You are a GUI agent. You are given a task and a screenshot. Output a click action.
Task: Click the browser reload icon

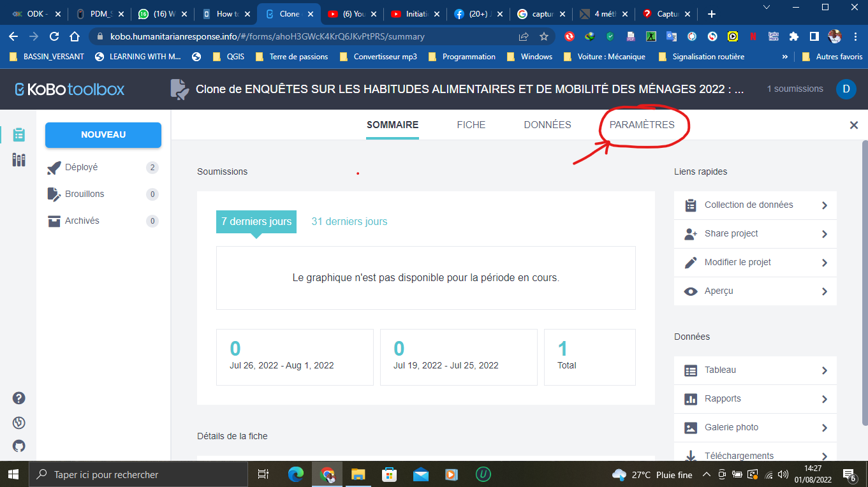[x=54, y=36]
